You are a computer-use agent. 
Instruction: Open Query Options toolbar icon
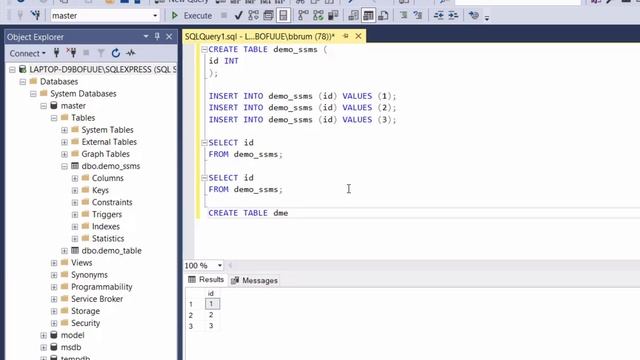(x=268, y=16)
